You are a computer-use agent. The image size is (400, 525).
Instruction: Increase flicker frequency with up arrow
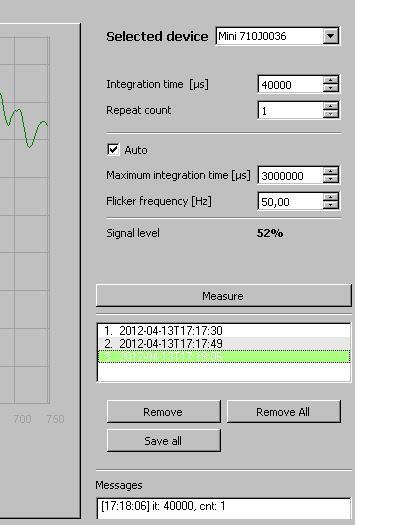point(331,197)
